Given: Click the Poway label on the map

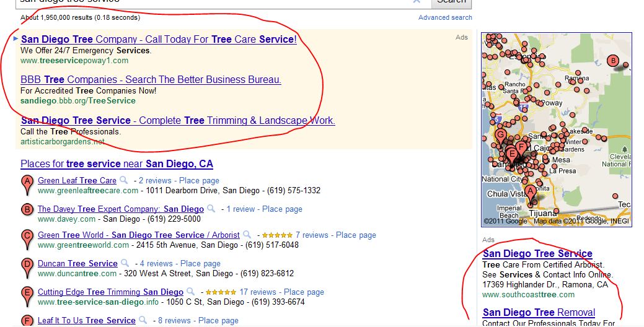Looking at the screenshot, I should pyautogui.click(x=551, y=103).
